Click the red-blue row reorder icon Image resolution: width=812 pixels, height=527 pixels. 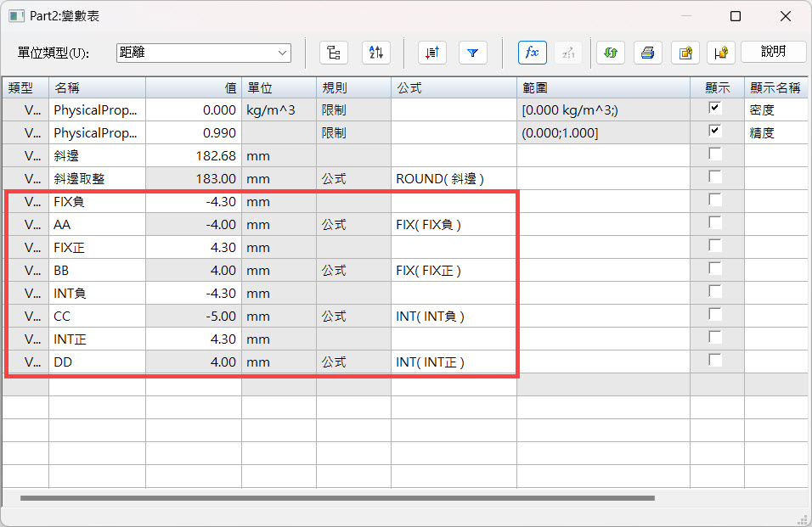point(431,53)
